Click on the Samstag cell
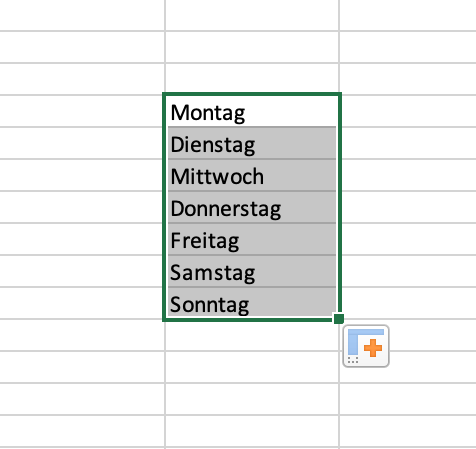 tap(252, 271)
